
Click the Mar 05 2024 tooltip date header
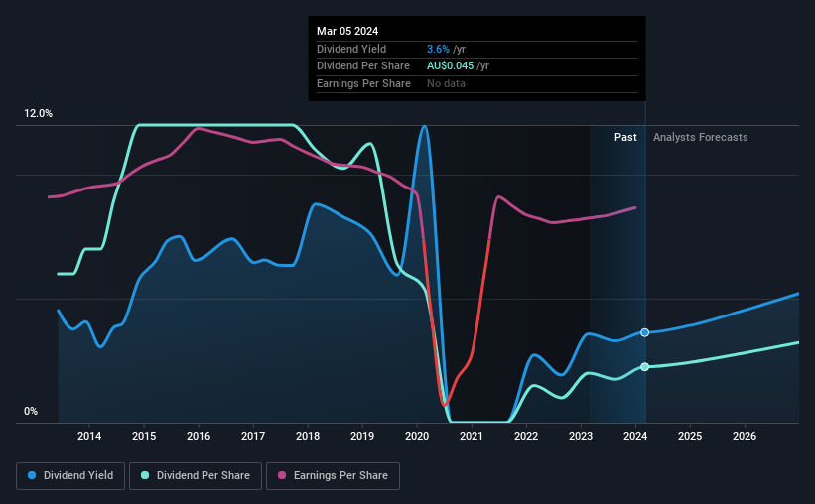(x=349, y=32)
